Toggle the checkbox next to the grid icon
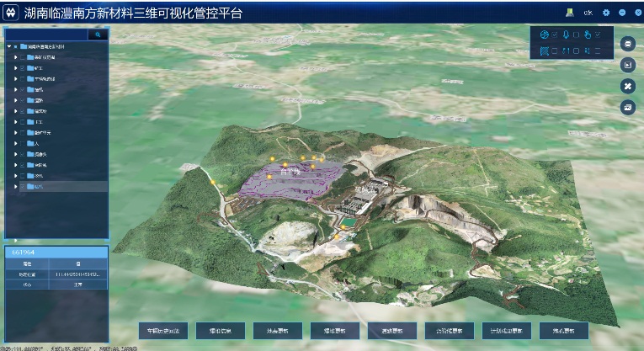The width and height of the screenshot is (644, 351). [x=555, y=51]
